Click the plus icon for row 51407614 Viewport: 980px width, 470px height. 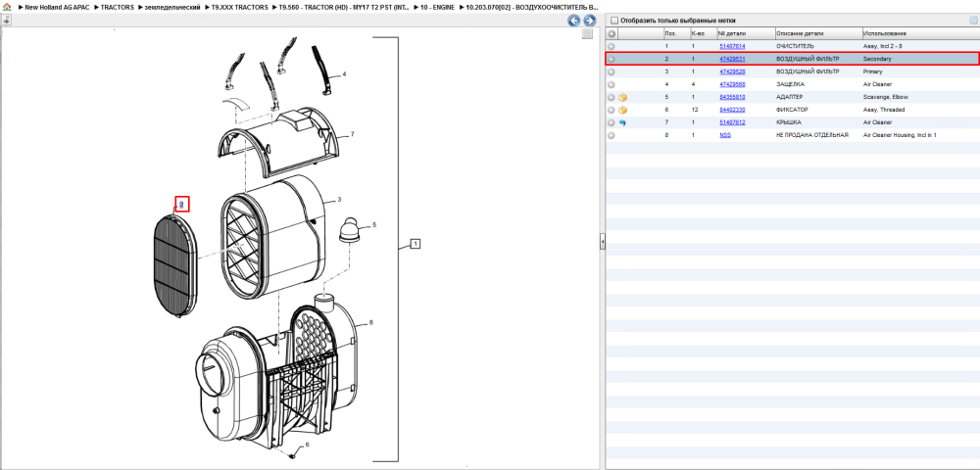pos(612,46)
